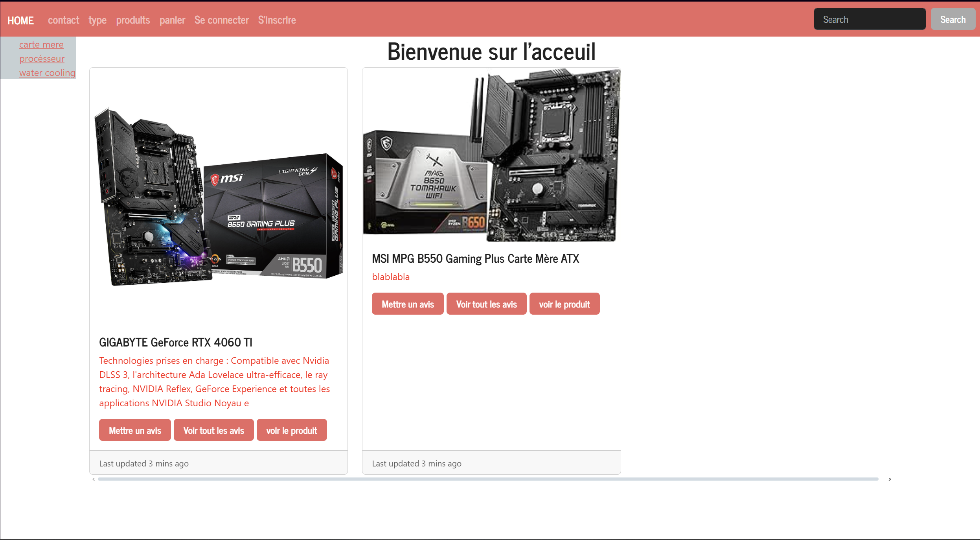The height and width of the screenshot is (540, 980).
Task: Click Voir tout les avis on GIGABYTE card
Action: 213,430
